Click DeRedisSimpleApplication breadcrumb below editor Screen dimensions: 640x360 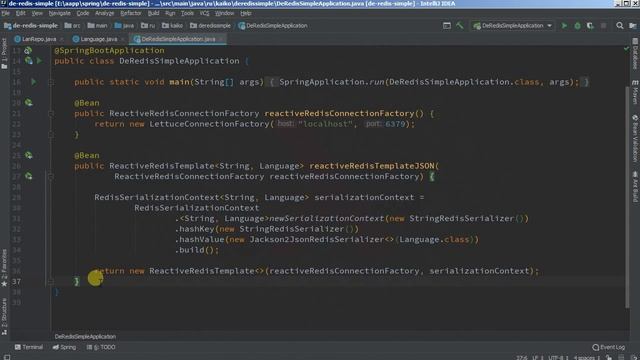(85, 337)
